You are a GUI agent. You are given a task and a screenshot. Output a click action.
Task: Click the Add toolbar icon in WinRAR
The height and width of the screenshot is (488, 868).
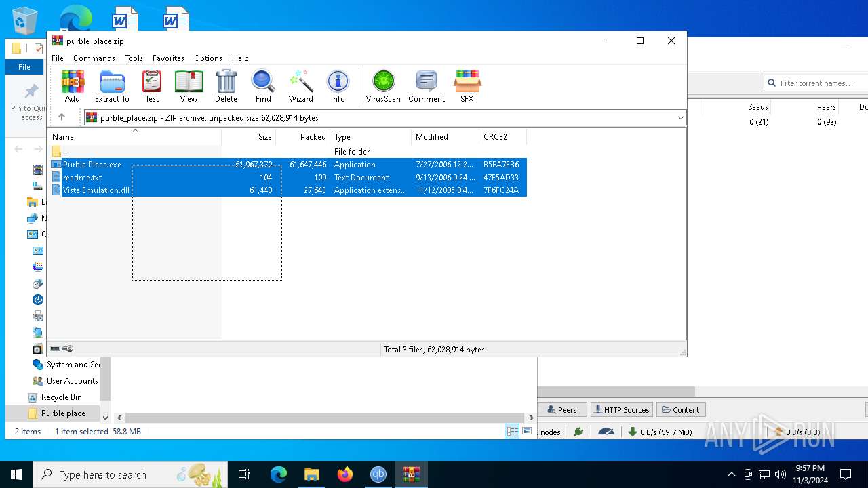pyautogui.click(x=73, y=86)
